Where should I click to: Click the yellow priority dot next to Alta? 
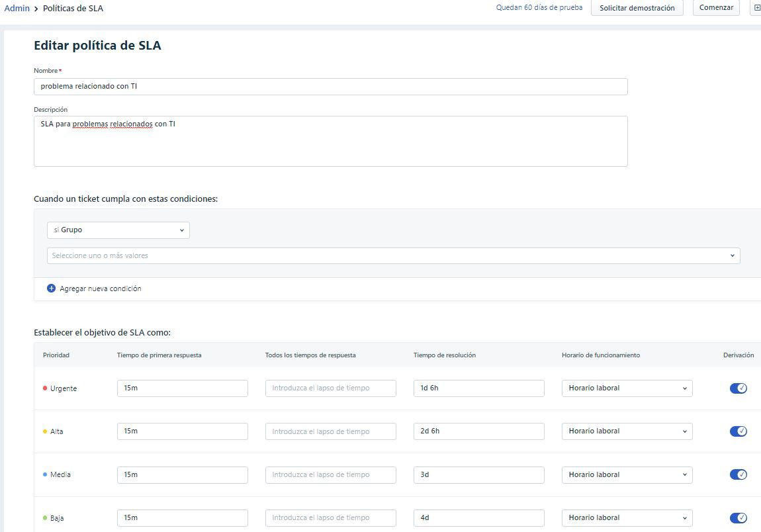46,431
